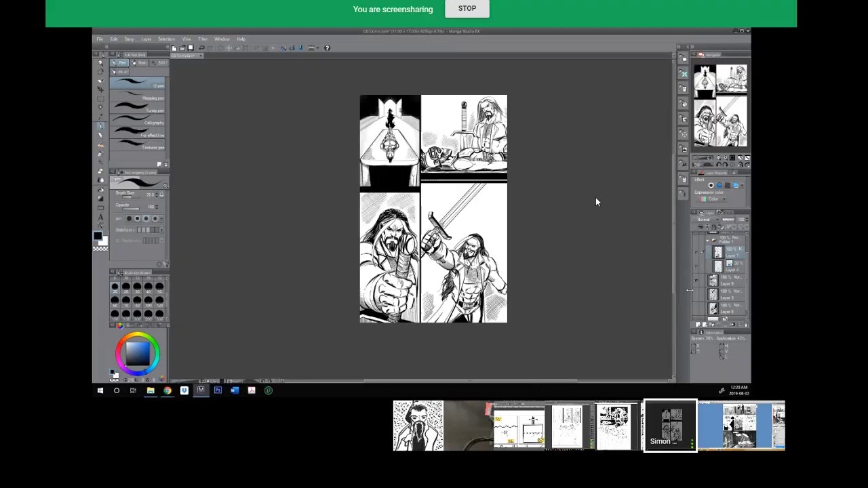Select the Eyedropper tool

click(100, 117)
